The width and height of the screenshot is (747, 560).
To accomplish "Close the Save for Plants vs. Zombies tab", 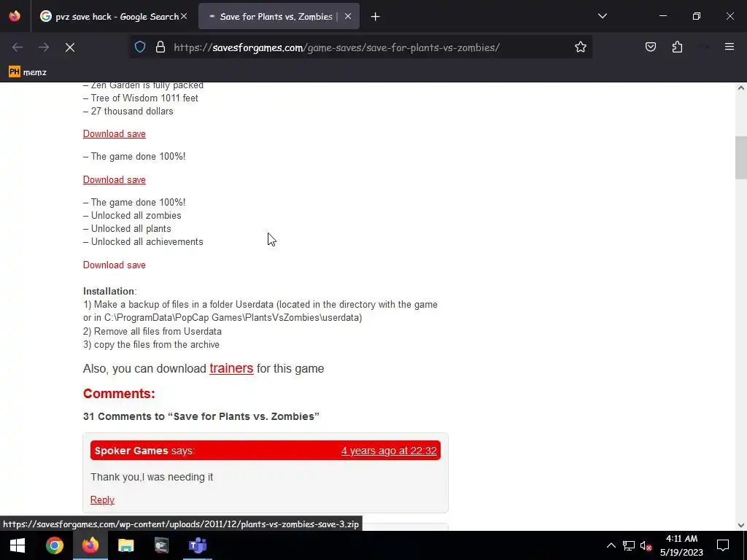I will (x=348, y=17).
